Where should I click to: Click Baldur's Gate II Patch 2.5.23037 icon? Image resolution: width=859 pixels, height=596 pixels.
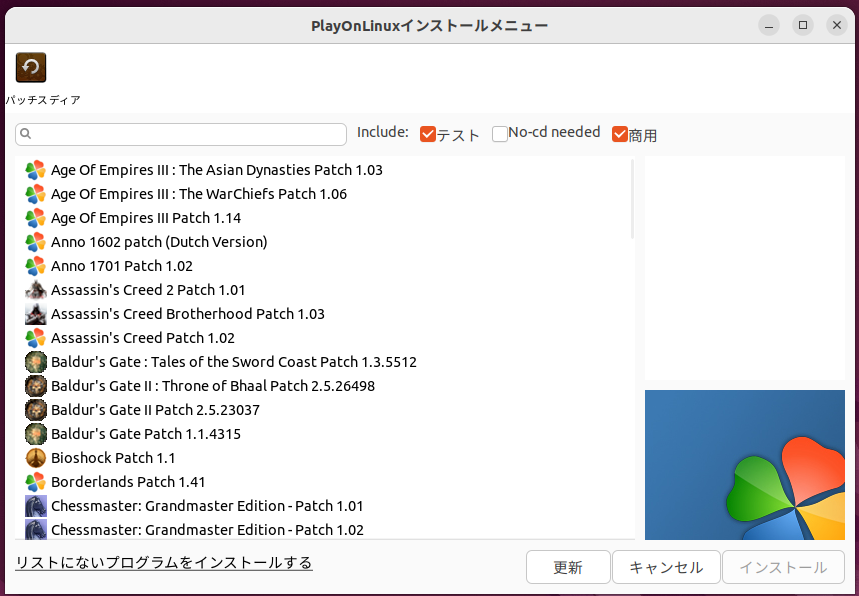coord(36,410)
